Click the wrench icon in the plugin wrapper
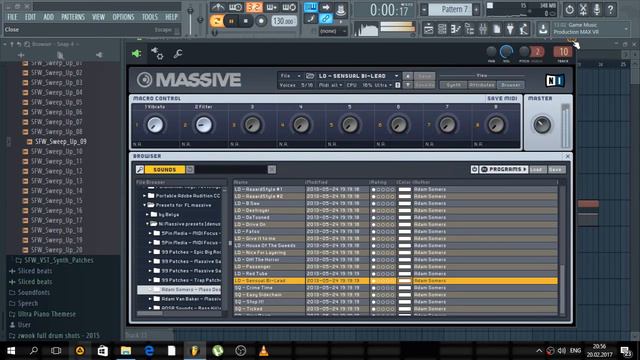 tap(178, 53)
